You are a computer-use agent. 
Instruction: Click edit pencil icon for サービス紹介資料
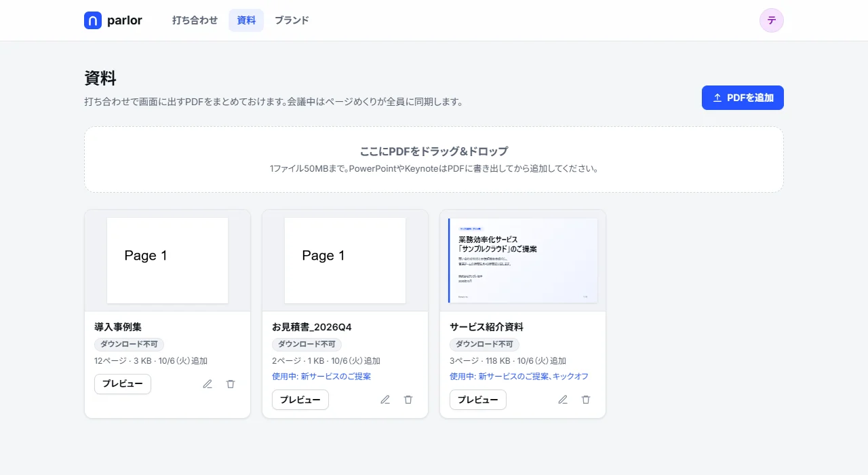tap(563, 400)
